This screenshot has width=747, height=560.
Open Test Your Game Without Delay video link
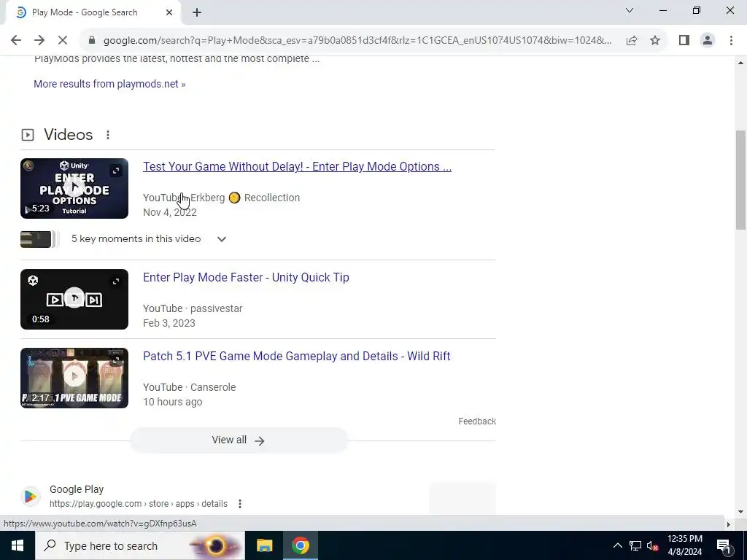(298, 167)
